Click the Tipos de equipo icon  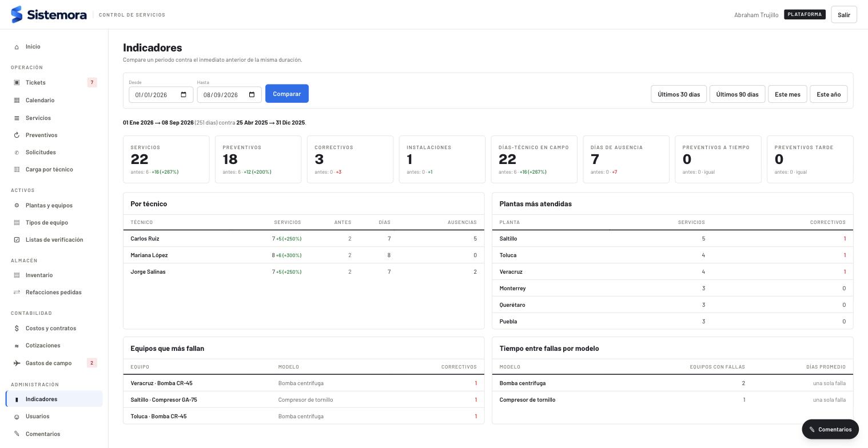(x=17, y=223)
